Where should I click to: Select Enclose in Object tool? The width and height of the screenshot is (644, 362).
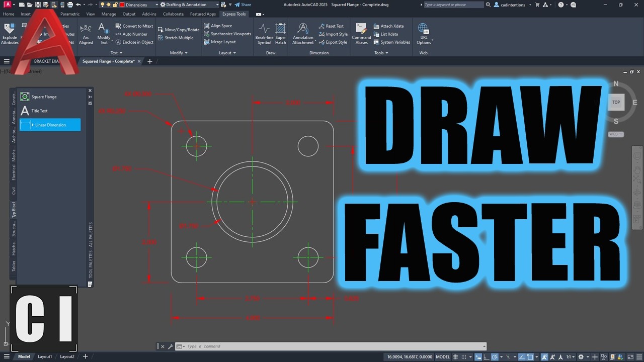134,42
